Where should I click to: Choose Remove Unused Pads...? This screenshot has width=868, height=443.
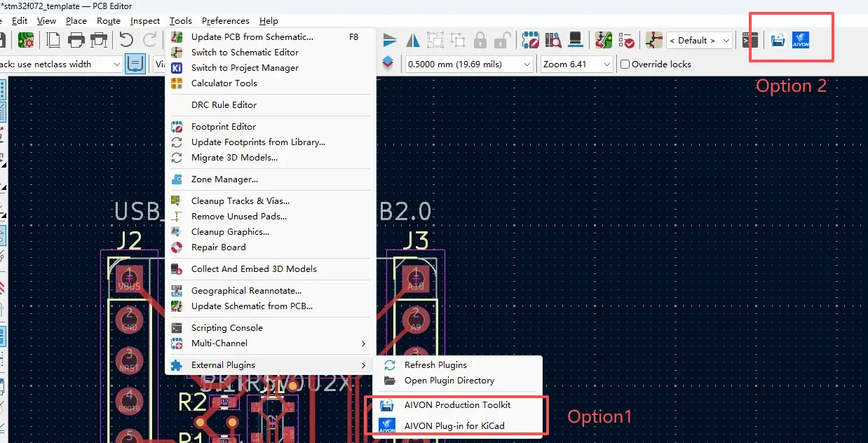pyautogui.click(x=271, y=217)
